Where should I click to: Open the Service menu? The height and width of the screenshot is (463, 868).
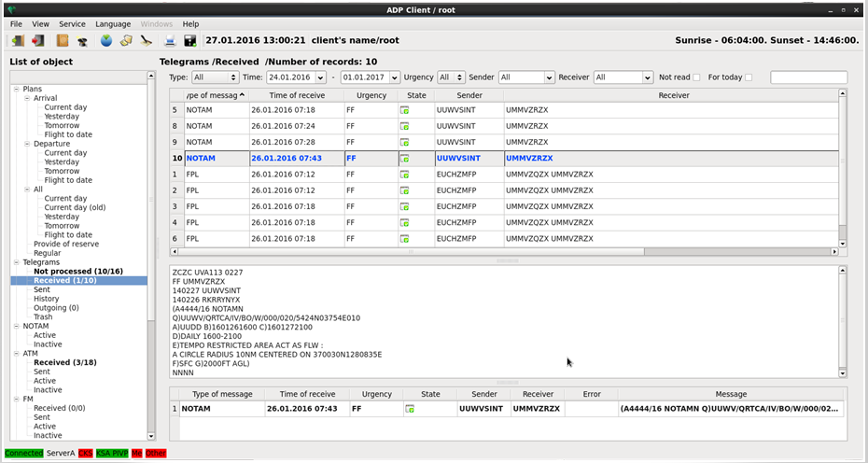coord(72,23)
